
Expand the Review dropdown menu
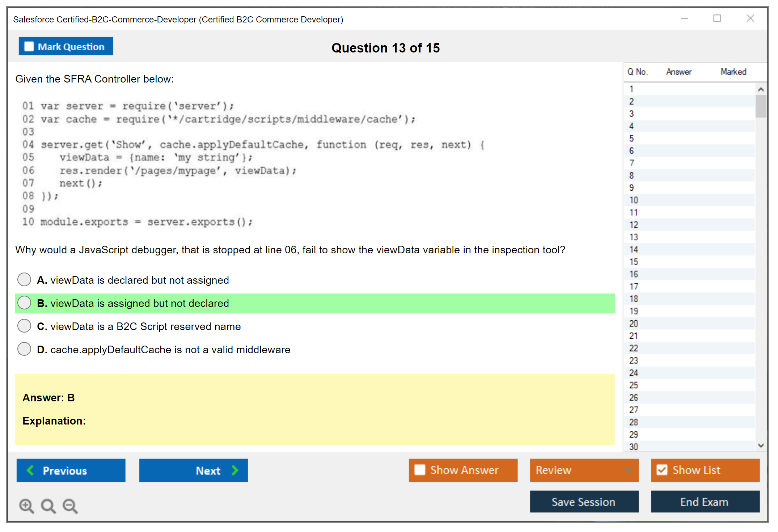[628, 470]
